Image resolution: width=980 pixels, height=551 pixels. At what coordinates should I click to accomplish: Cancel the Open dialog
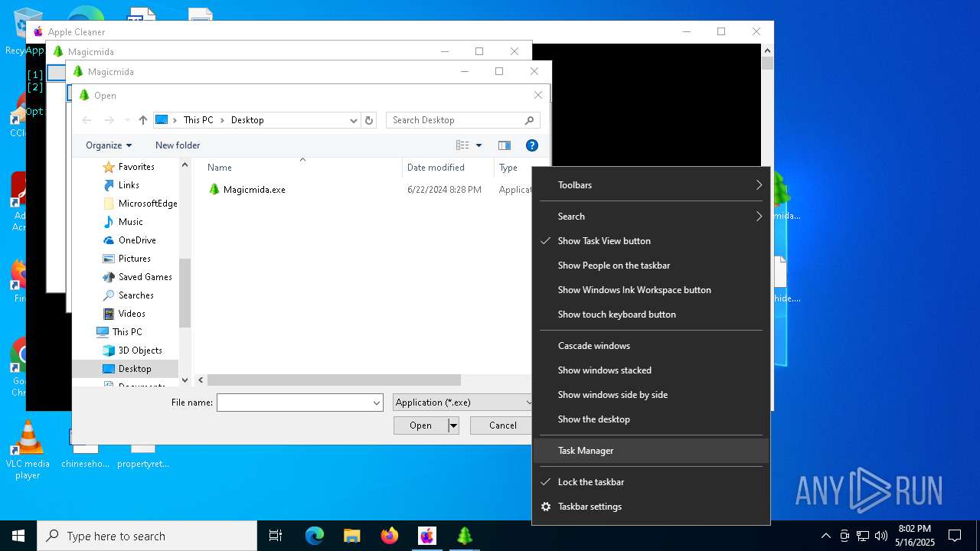[x=502, y=425]
